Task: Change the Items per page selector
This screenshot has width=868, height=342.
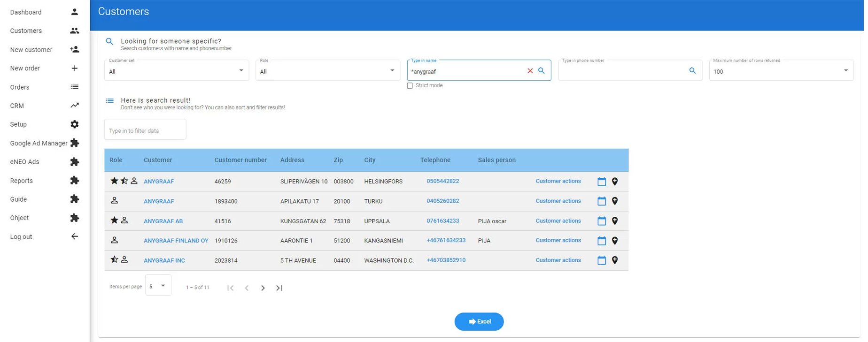Action: click(158, 286)
